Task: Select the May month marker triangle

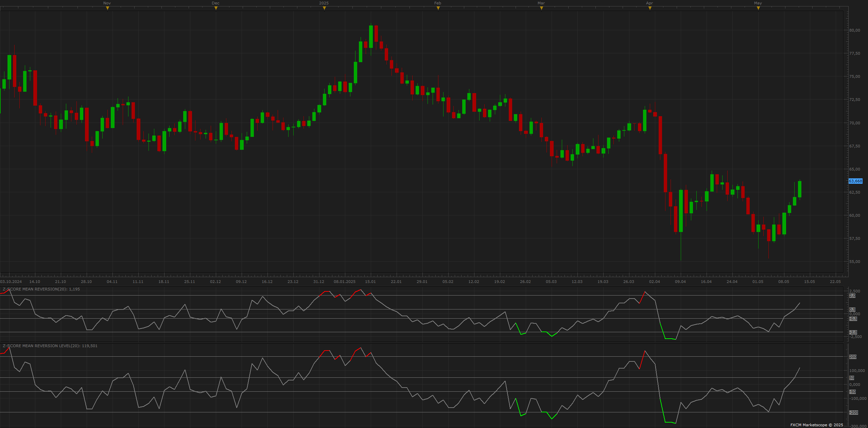Action: (x=758, y=8)
